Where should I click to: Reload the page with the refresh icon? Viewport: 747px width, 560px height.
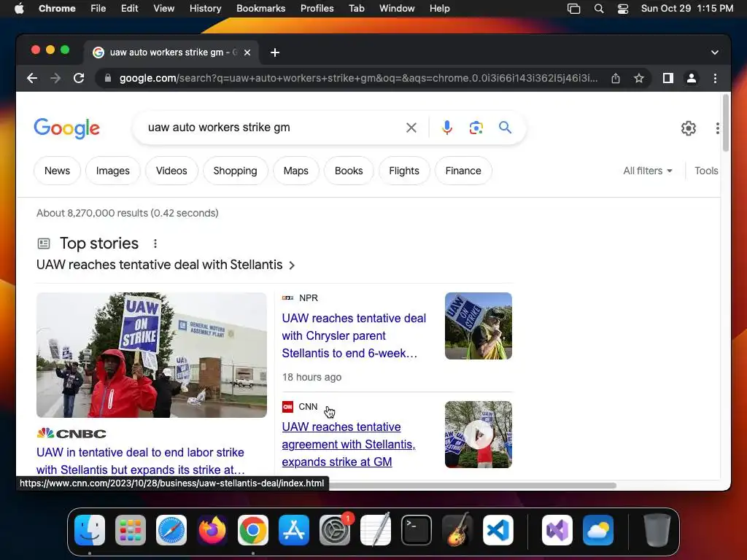pyautogui.click(x=79, y=78)
